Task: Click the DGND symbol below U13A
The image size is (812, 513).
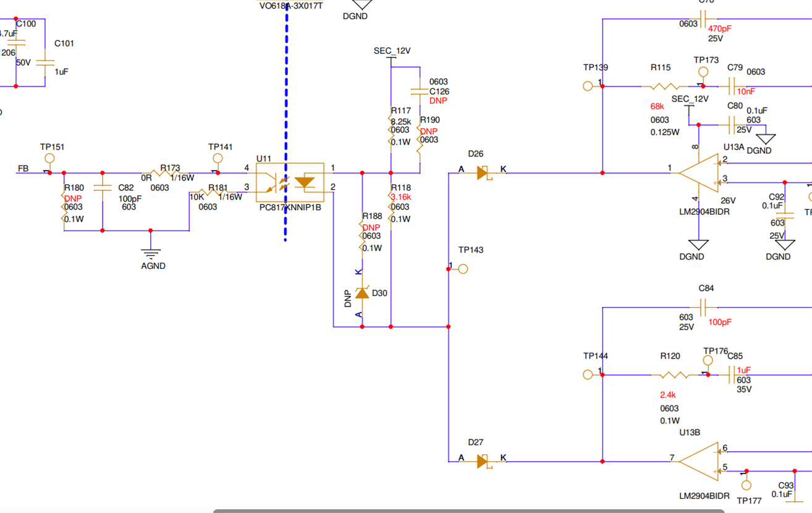Action: 699,245
